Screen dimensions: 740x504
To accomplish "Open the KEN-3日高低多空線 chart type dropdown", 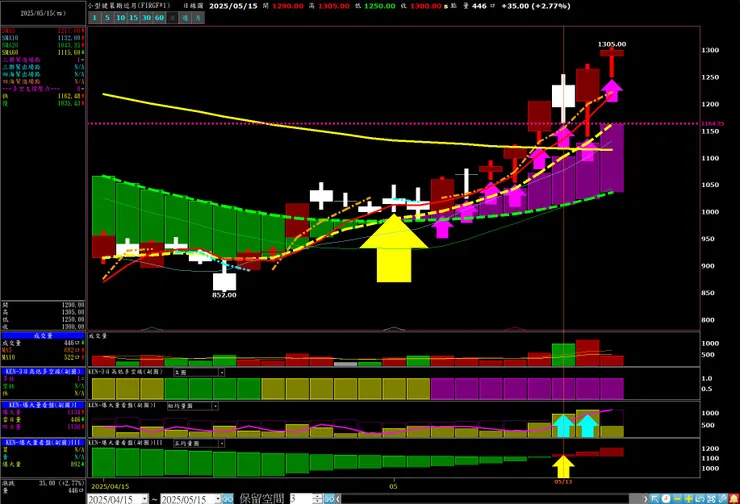I will 221,372.
